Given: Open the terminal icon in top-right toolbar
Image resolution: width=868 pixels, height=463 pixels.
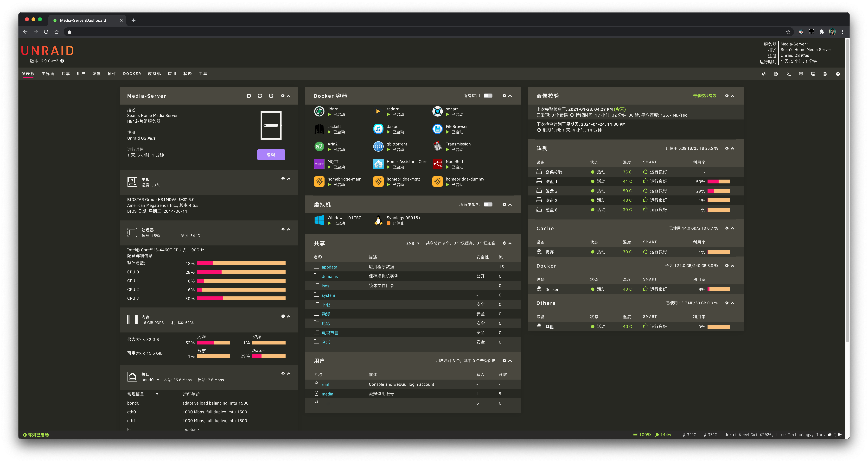Looking at the screenshot, I should pos(788,74).
